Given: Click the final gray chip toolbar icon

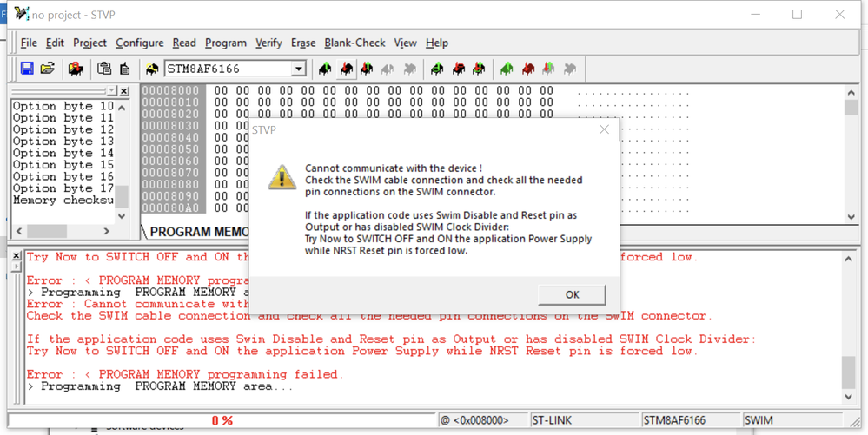Looking at the screenshot, I should coord(570,69).
